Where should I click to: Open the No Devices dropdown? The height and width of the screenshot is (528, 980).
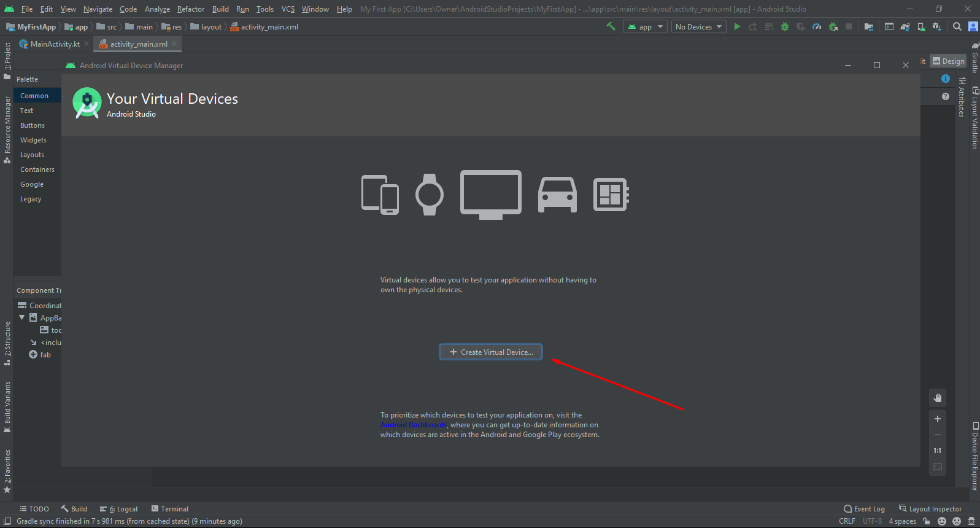coord(698,26)
